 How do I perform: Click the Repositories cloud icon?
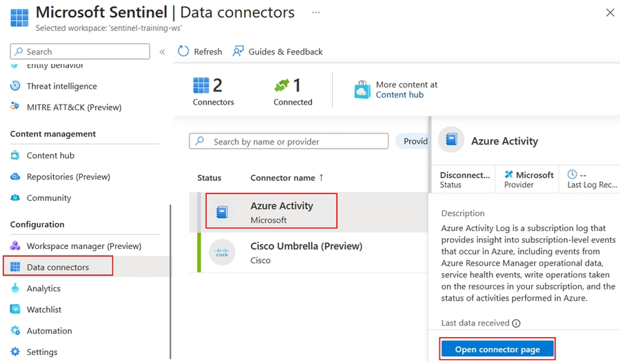(15, 177)
